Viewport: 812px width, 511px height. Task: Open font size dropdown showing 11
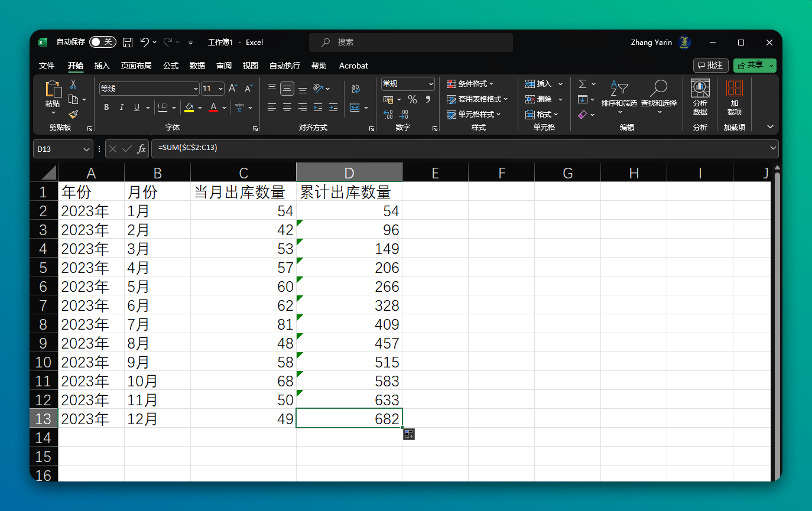click(220, 89)
